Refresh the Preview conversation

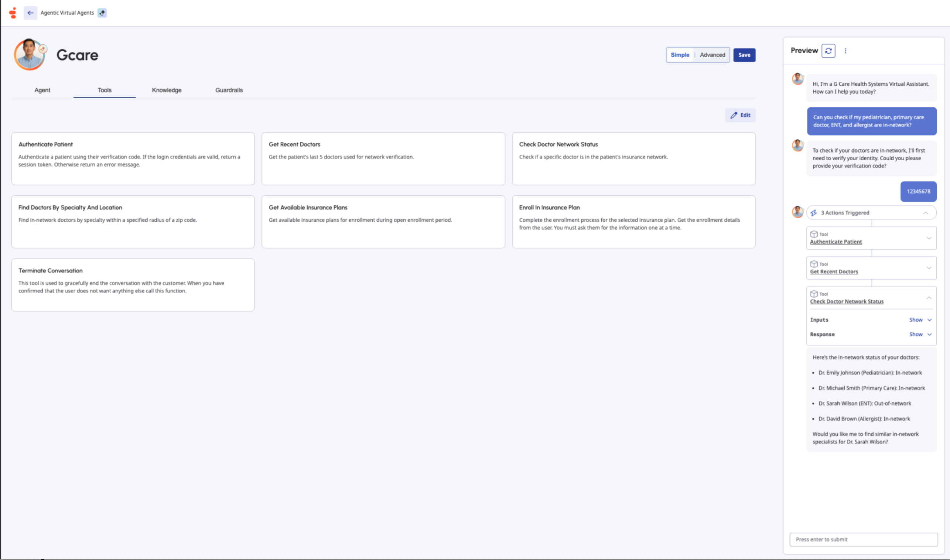point(828,51)
